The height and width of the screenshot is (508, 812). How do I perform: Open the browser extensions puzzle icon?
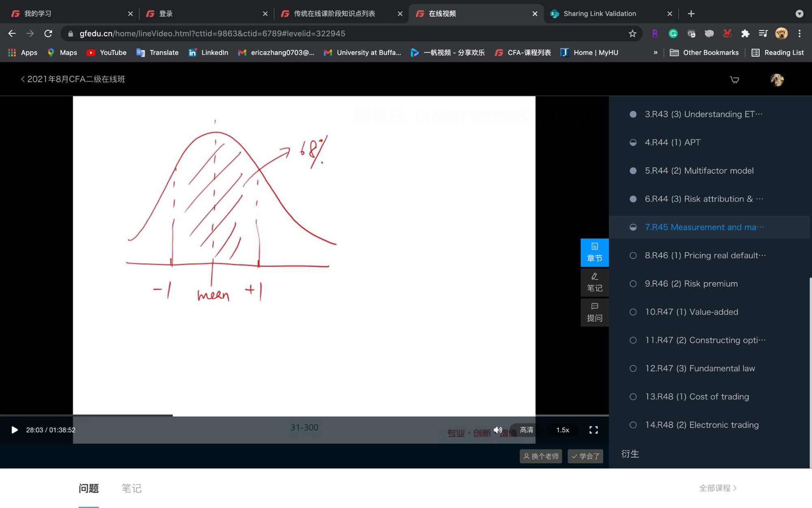(x=745, y=34)
